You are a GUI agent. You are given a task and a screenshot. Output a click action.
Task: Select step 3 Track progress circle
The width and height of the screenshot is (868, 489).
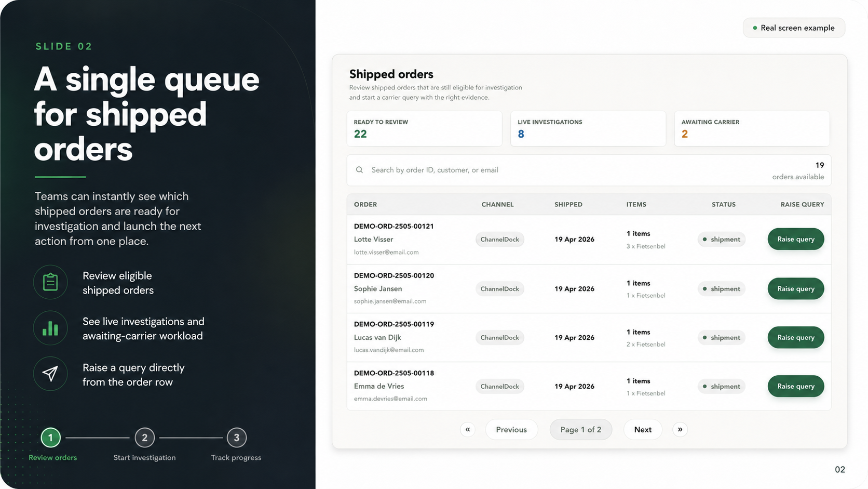[x=237, y=438]
